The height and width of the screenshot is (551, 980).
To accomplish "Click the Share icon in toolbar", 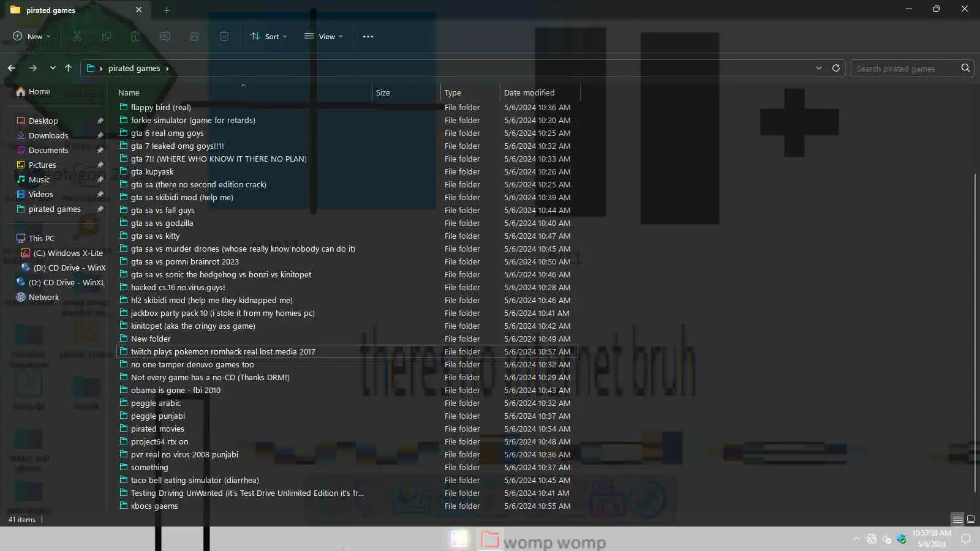I will pos(195,37).
